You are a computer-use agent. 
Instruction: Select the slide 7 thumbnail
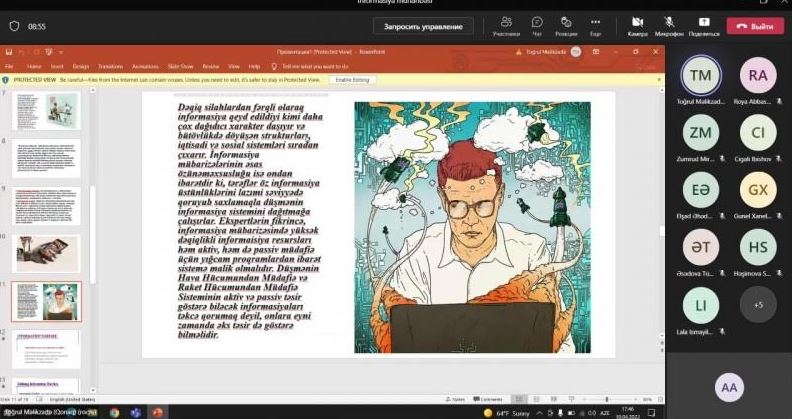point(46,111)
